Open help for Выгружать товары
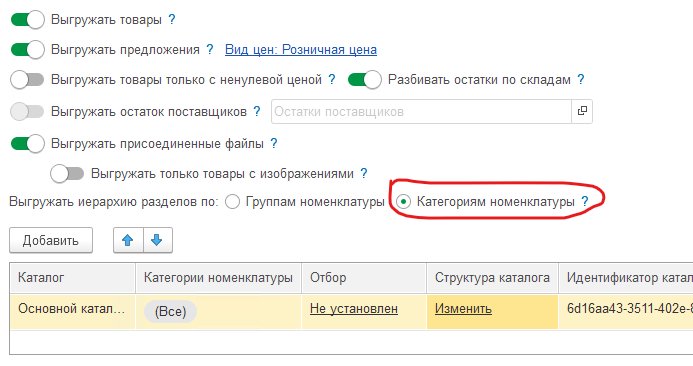 [x=172, y=20]
